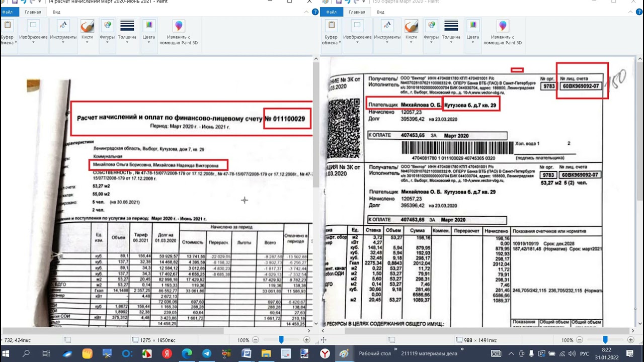Image resolution: width=644 pixels, height=362 pixels.
Task: Open File Explorer from the taskbar
Action: click(266, 354)
